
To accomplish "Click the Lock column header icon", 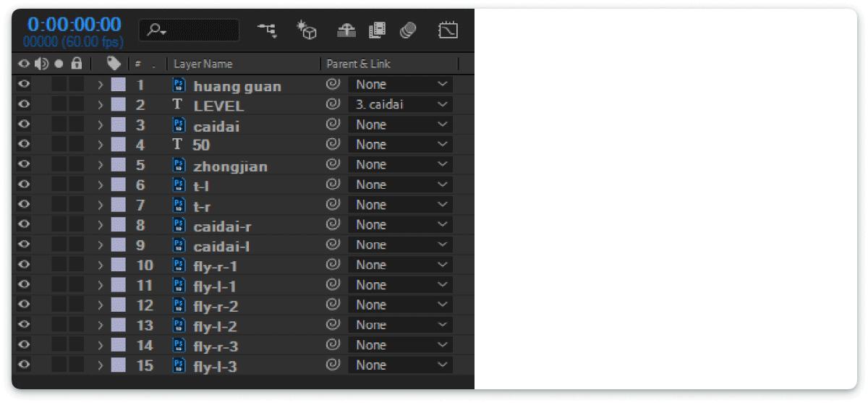I will 76,64.
